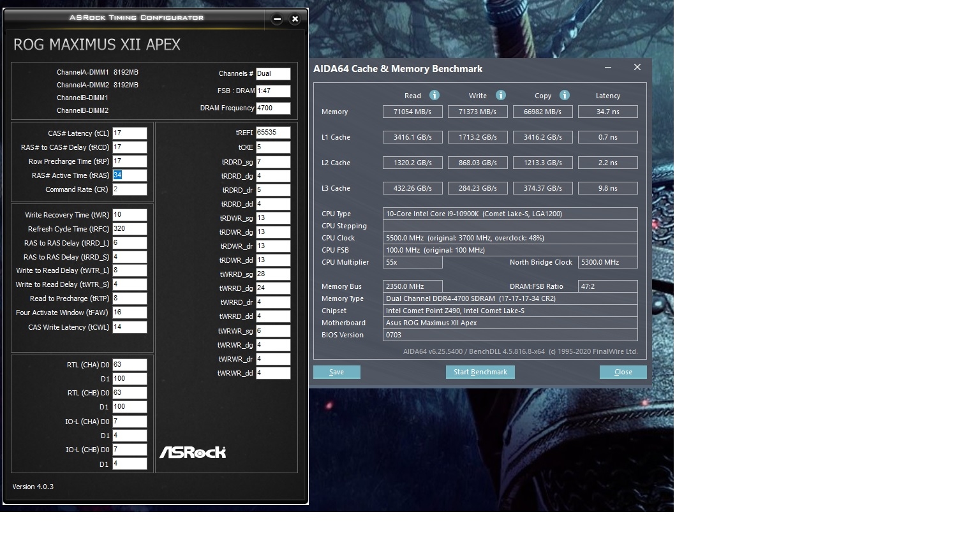Click the Memory Write result 71373 MB/s
The height and width of the screenshot is (551, 980).
pyautogui.click(x=478, y=112)
